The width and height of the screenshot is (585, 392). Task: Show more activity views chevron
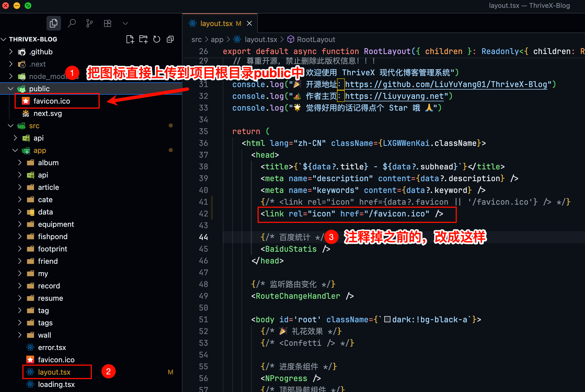(x=125, y=24)
